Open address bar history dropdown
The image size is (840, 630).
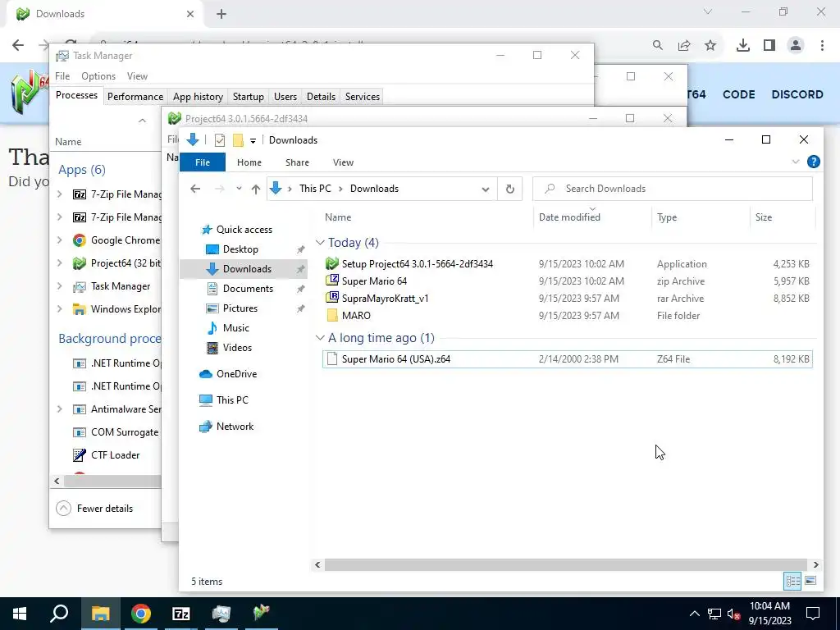[486, 189]
